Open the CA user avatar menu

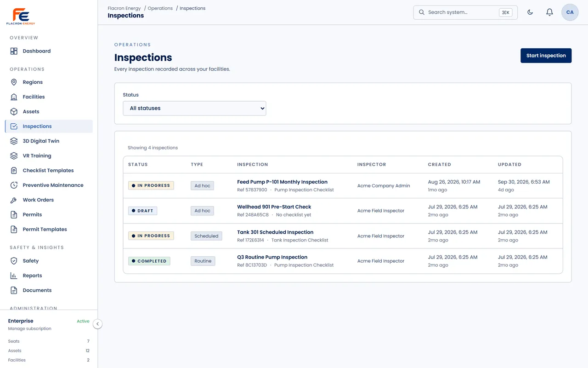coord(570,12)
